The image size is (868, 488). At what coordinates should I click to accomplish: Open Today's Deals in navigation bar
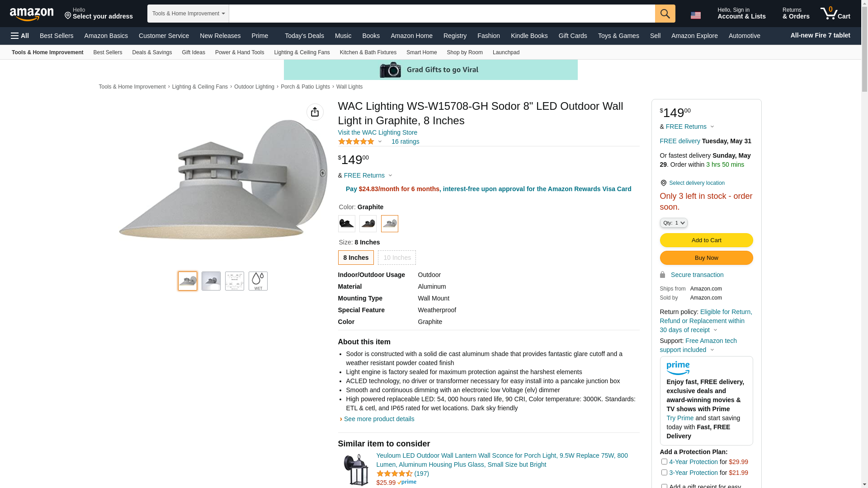pos(304,36)
